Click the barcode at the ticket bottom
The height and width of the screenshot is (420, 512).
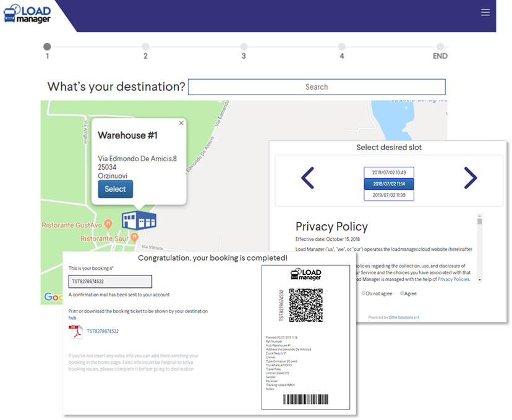pyautogui.click(x=305, y=400)
